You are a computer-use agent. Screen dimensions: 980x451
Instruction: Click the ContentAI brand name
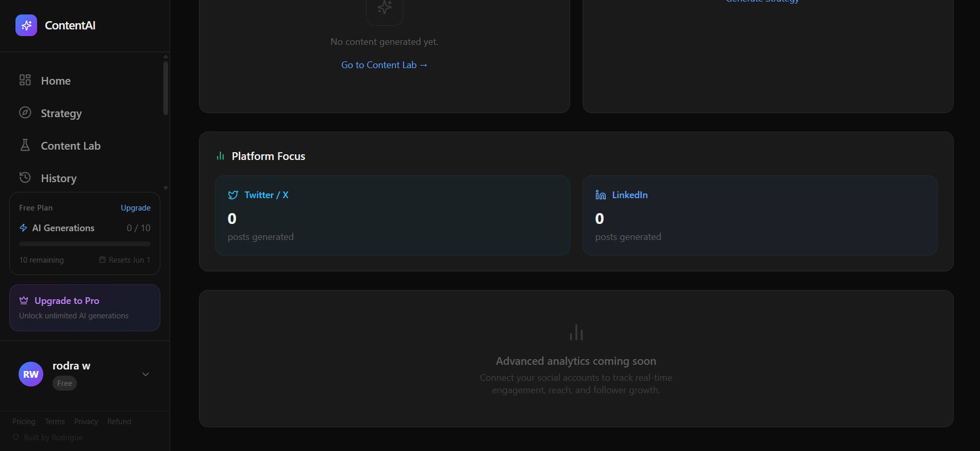[70, 25]
